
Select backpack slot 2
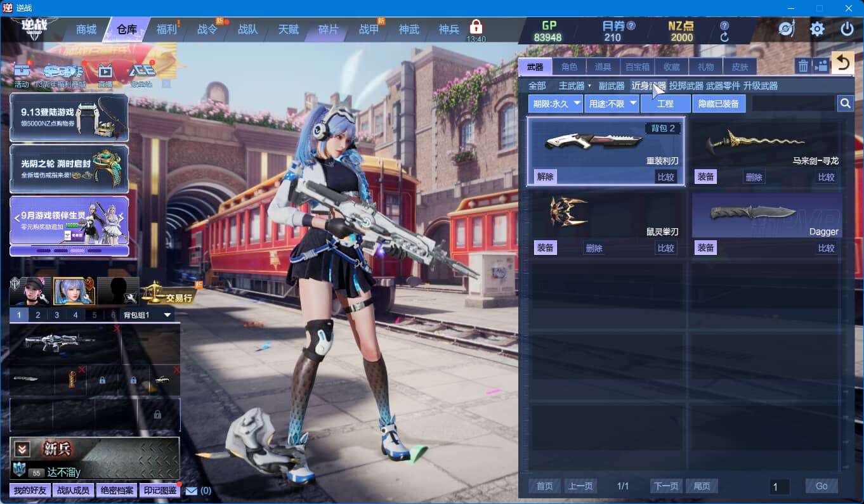[x=38, y=315]
